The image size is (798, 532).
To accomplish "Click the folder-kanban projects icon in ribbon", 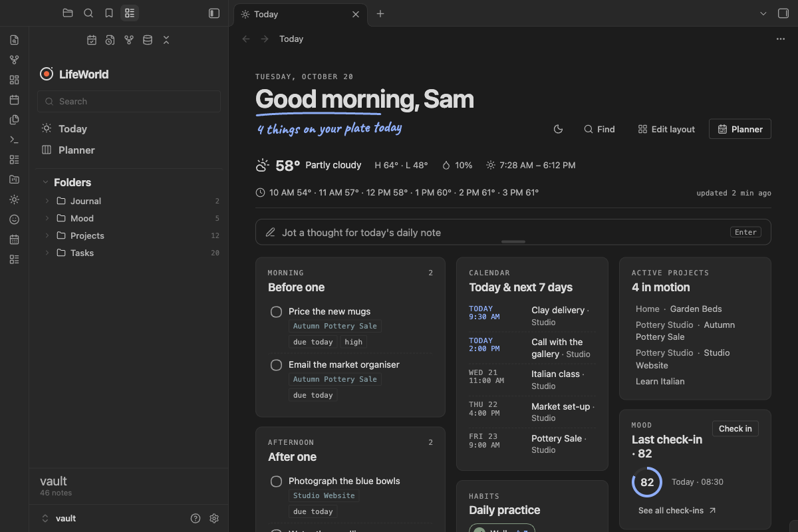I will (15, 180).
